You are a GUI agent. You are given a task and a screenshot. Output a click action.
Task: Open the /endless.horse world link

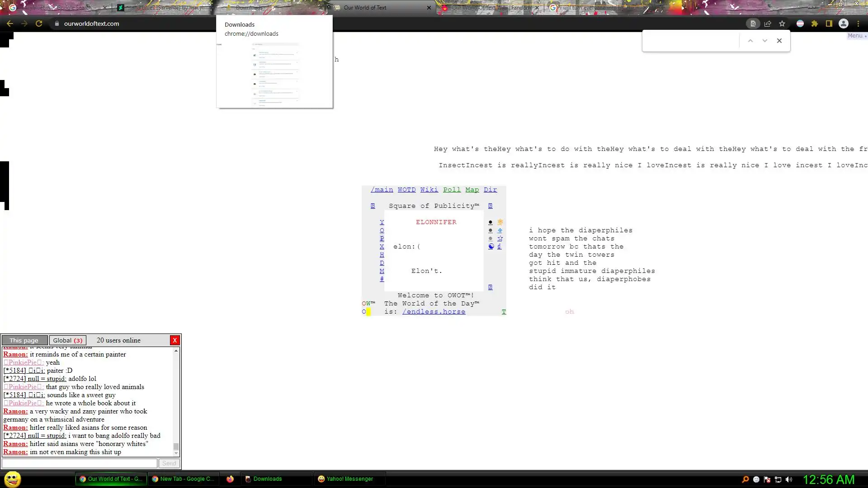(x=434, y=312)
